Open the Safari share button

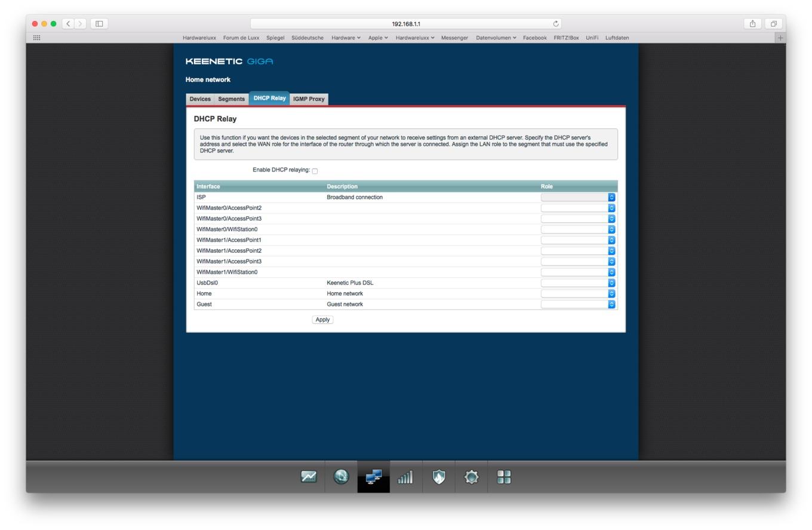[752, 24]
